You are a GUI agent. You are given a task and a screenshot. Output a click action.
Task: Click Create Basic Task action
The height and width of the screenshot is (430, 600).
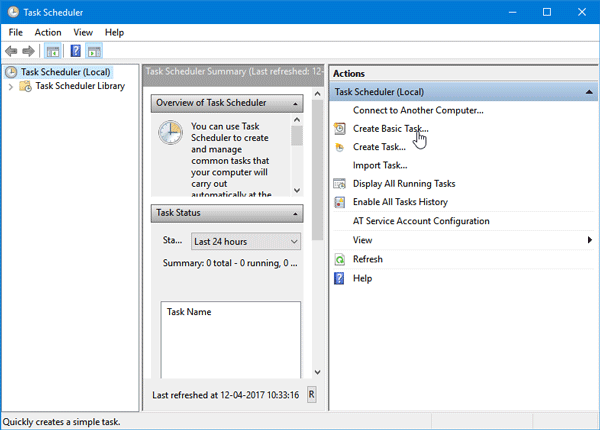pos(391,129)
